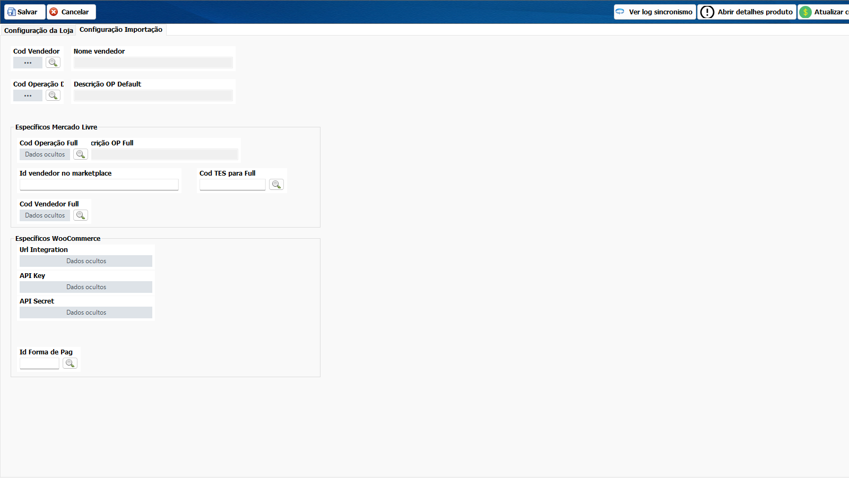The width and height of the screenshot is (849, 504).
Task: Click the Específicos WooCommerce group title
Action: (58, 239)
